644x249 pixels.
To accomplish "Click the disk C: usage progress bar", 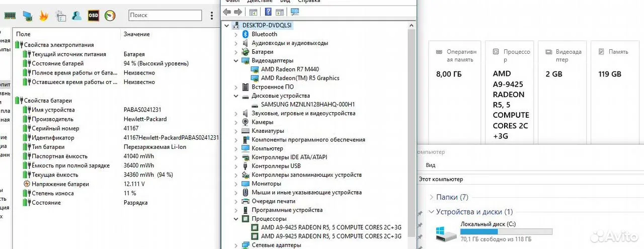I will [506, 232].
